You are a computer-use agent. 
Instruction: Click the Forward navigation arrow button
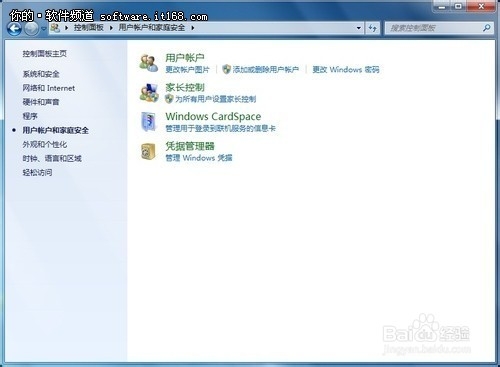pyautogui.click(x=31, y=29)
